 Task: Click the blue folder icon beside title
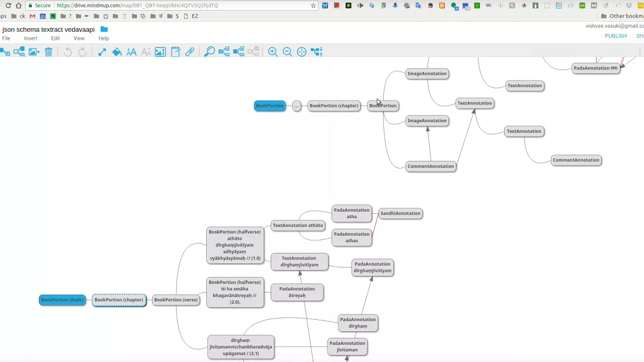(x=104, y=29)
